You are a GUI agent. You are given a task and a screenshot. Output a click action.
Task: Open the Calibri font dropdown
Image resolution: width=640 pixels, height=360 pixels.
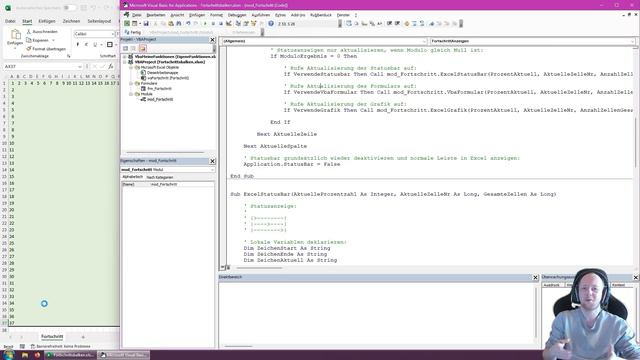point(113,34)
